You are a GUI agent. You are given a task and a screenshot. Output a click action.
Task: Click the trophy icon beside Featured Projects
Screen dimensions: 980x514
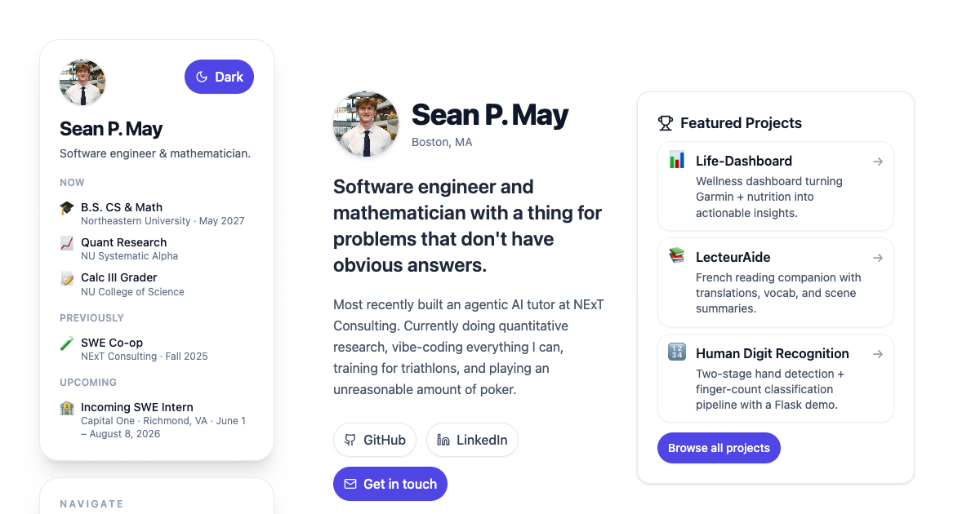point(665,122)
